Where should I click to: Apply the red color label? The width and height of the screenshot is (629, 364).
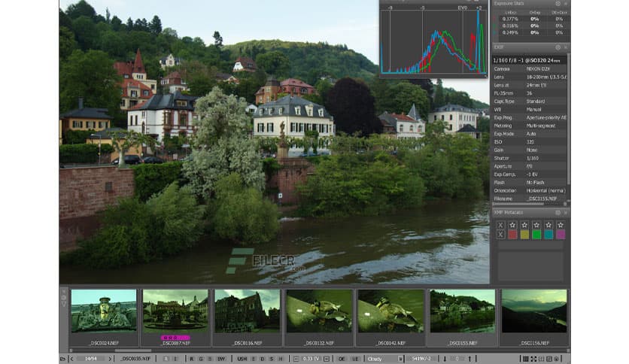512,235
